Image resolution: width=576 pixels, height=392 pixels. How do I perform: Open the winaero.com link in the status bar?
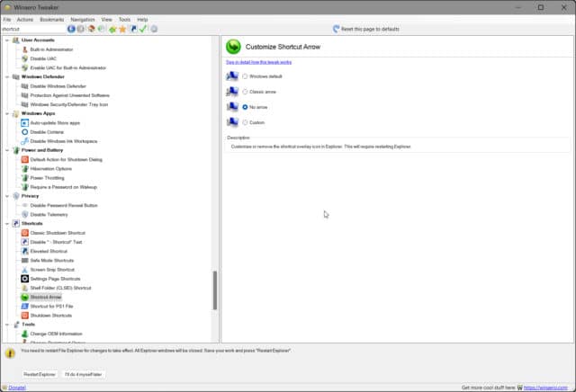tap(545, 388)
